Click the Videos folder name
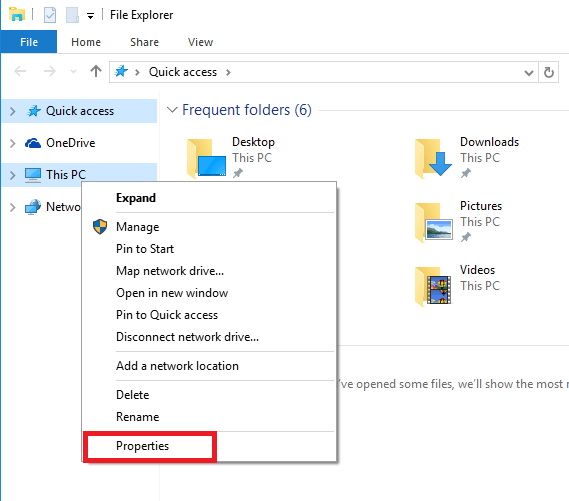 click(x=477, y=270)
